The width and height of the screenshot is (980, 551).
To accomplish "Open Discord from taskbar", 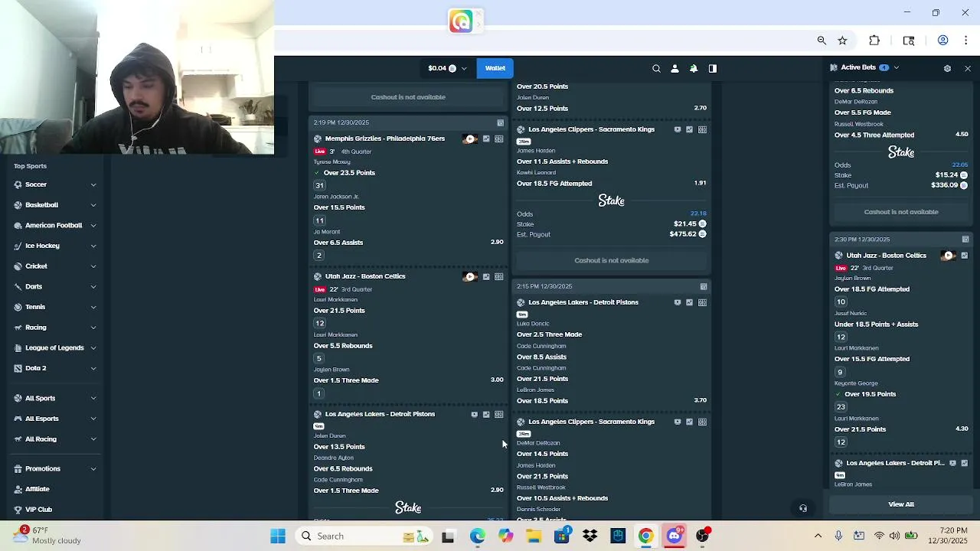I will [674, 536].
